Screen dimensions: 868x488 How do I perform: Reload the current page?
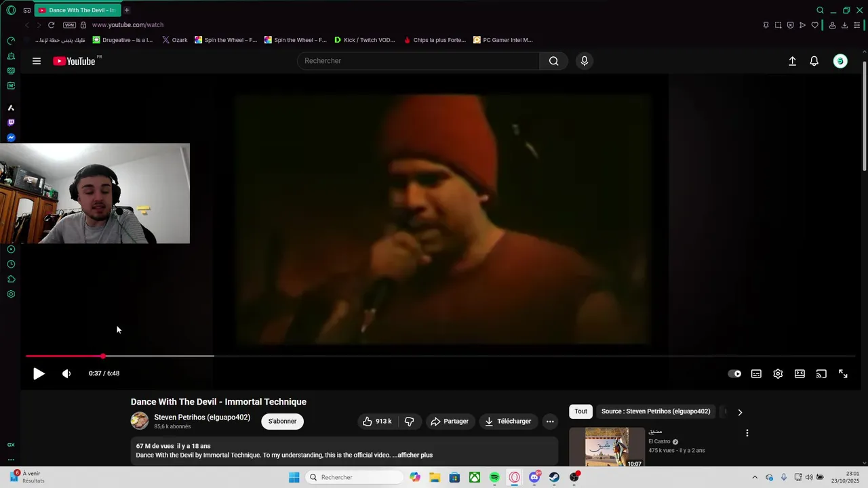pyautogui.click(x=51, y=25)
